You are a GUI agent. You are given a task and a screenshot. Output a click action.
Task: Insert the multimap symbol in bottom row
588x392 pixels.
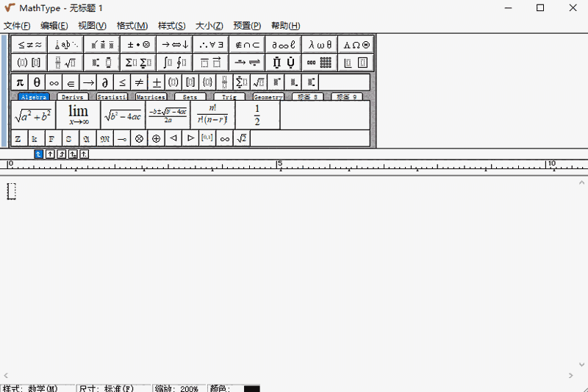click(x=122, y=139)
